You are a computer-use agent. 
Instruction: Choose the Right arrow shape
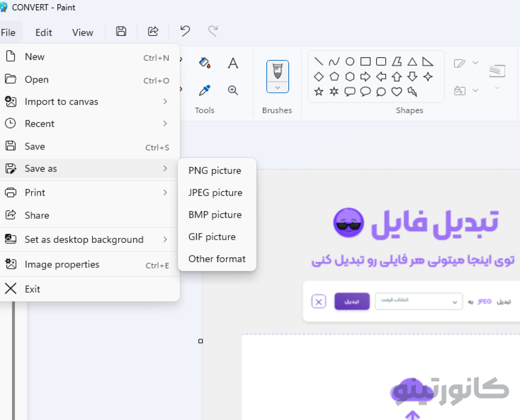[x=366, y=76]
